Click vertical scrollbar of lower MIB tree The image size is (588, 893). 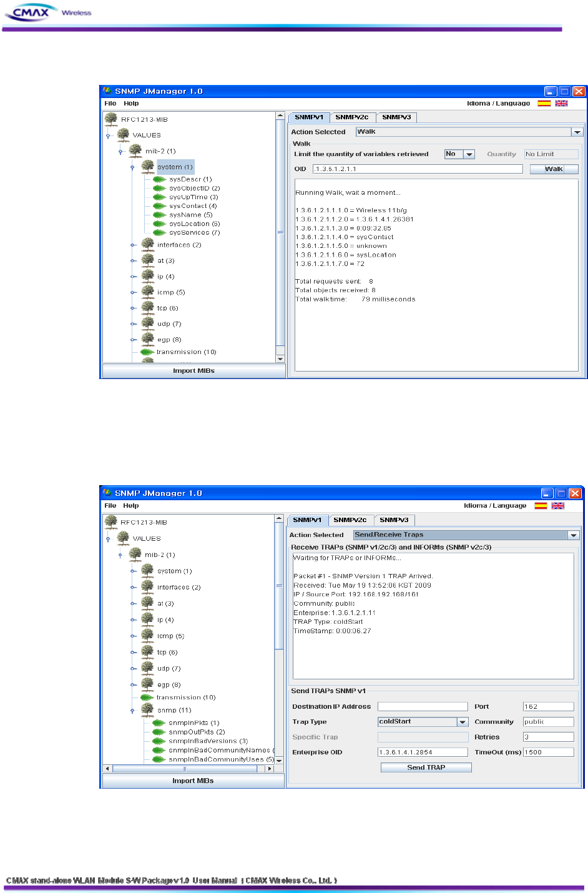(x=279, y=639)
